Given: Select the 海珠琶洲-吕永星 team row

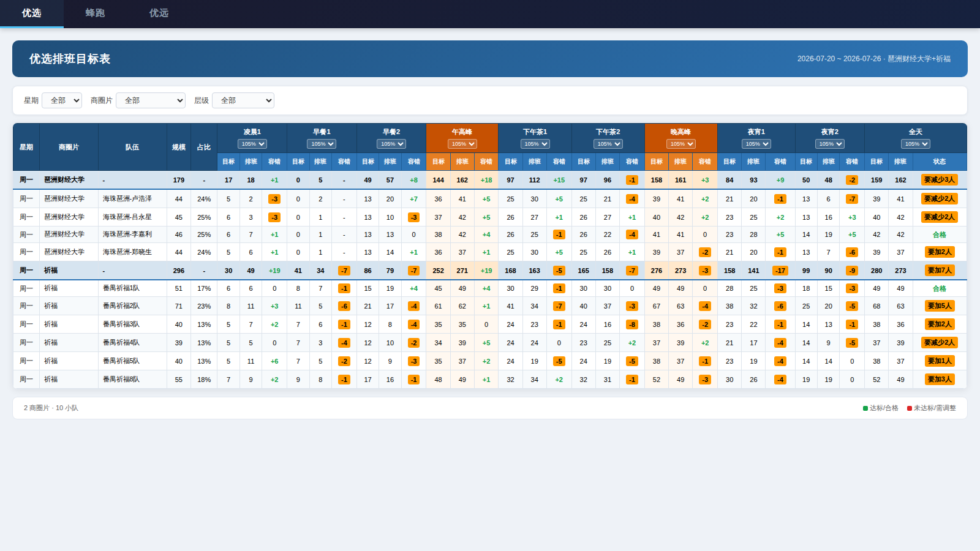Looking at the screenshot, I should [490, 217].
